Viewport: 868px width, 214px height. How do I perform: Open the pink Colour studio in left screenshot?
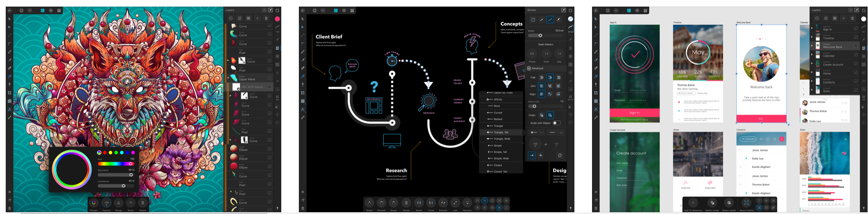[277, 19]
